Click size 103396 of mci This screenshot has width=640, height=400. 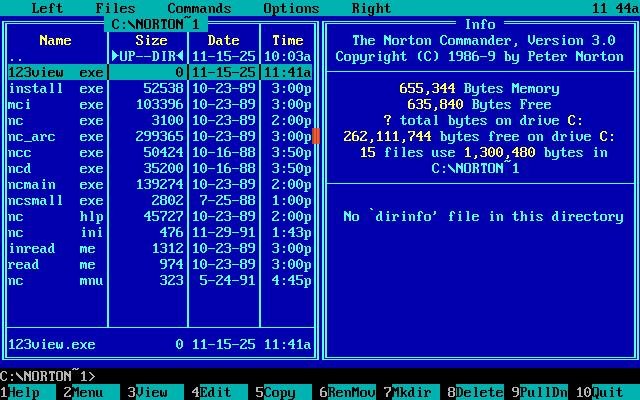point(160,104)
